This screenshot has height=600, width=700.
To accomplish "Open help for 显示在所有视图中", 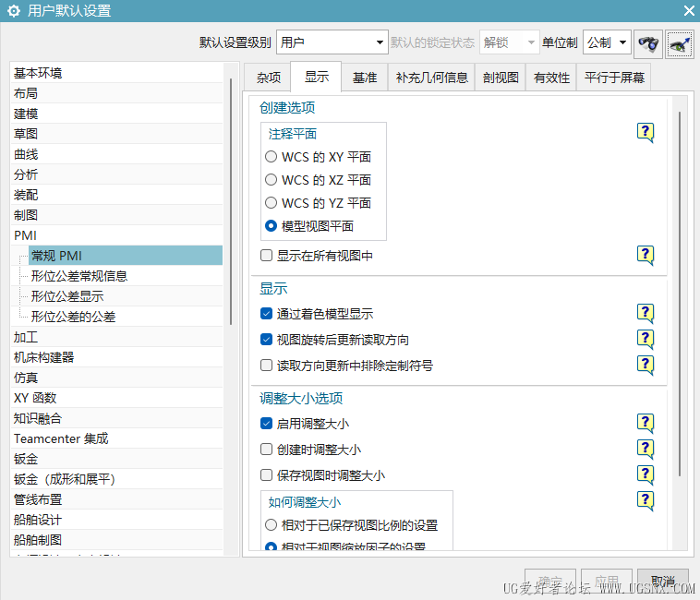I will point(646,255).
